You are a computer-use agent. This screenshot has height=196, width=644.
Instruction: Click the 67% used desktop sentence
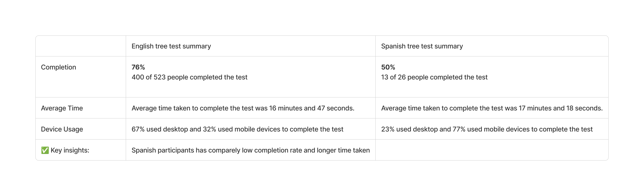[237, 129]
